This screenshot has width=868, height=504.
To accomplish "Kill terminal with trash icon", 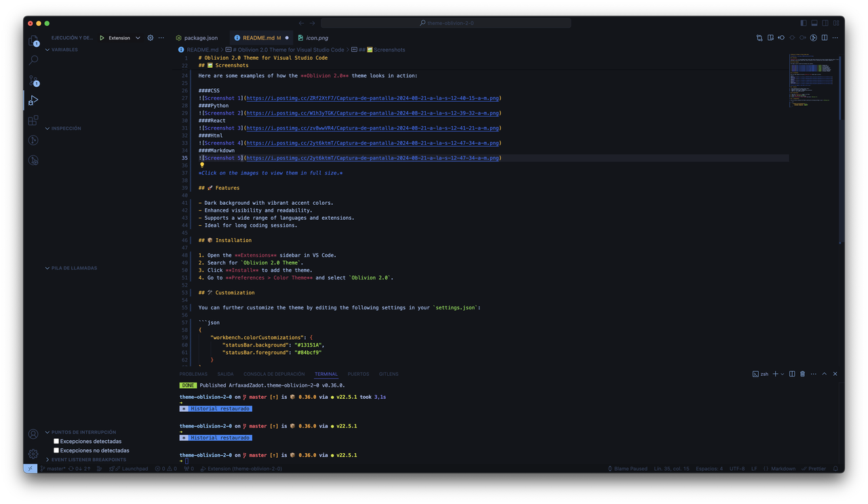I will [803, 374].
